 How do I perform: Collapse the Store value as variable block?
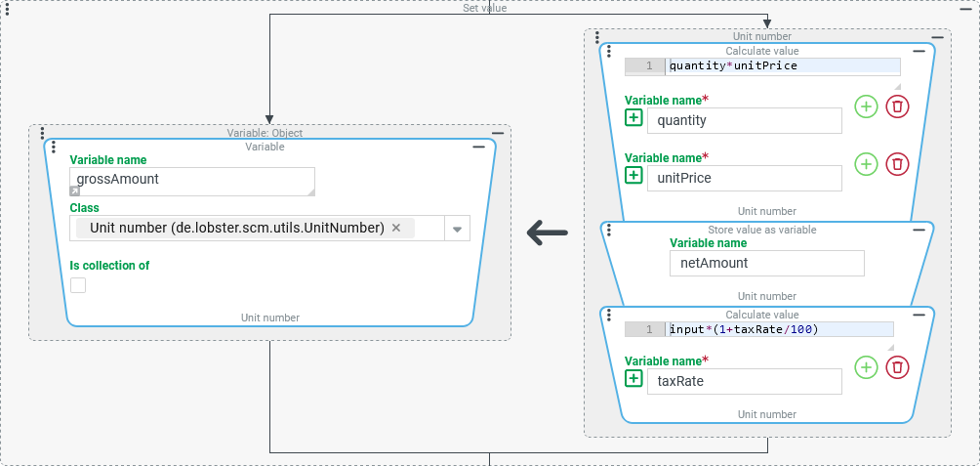pos(918,230)
